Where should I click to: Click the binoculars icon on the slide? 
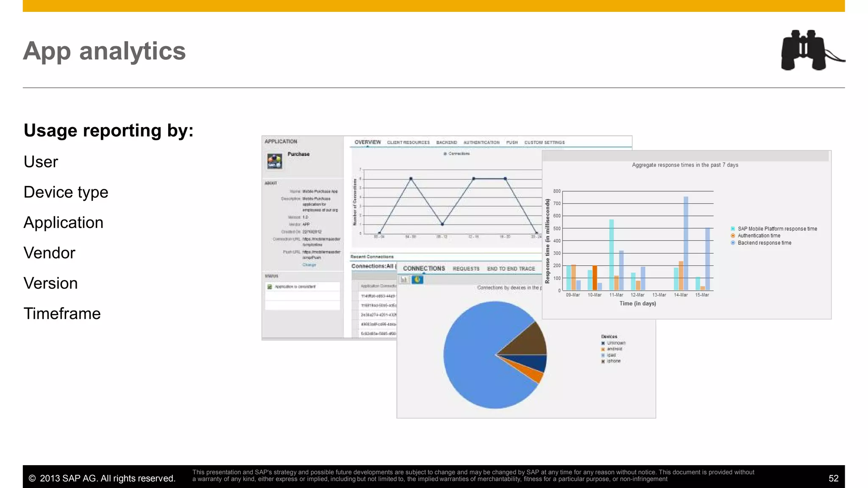pyautogui.click(x=813, y=50)
